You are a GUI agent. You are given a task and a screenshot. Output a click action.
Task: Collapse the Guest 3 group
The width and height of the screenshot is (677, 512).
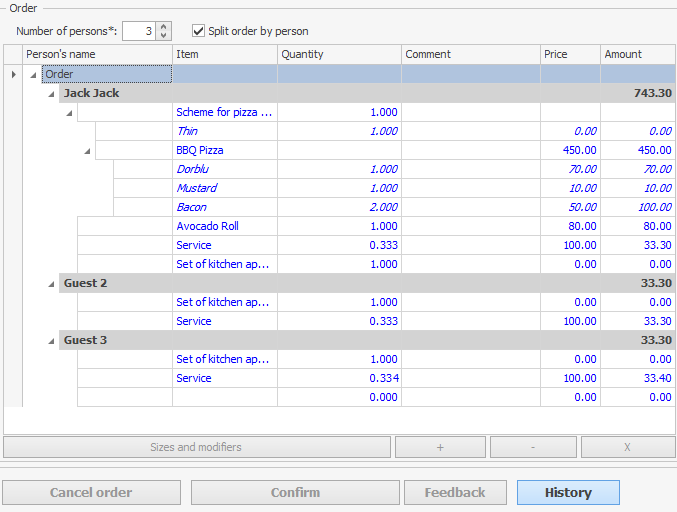coord(52,340)
